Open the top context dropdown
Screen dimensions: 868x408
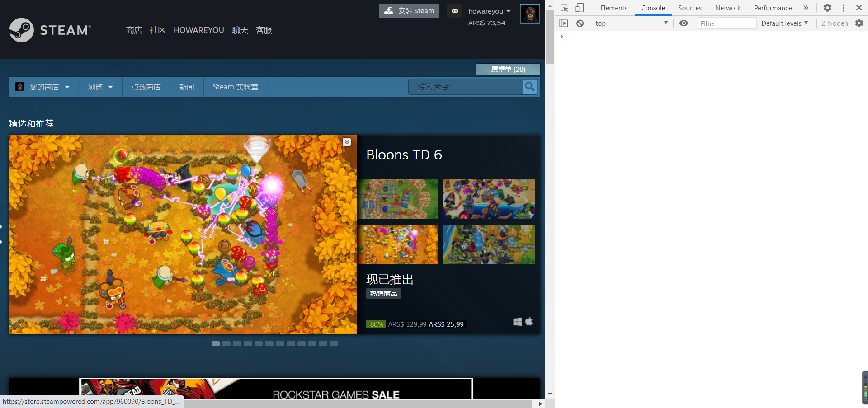(631, 23)
